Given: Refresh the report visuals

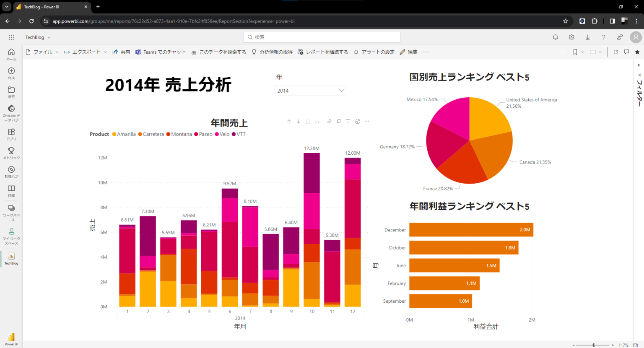Looking at the screenshot, I should pos(615,52).
